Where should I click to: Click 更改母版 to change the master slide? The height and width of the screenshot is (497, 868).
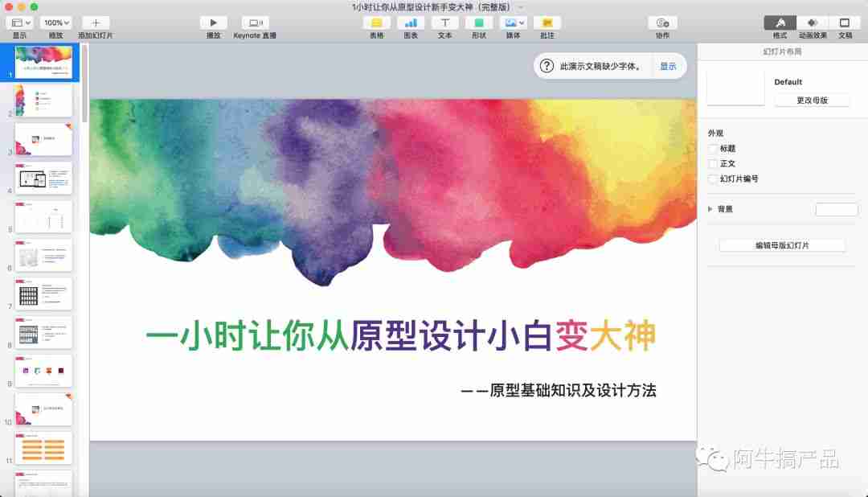(813, 100)
